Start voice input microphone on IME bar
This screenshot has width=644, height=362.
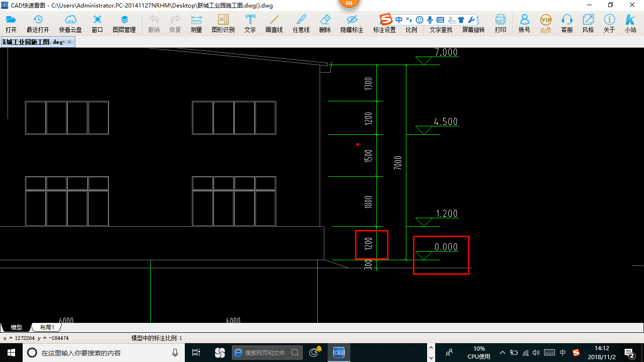(429, 19)
